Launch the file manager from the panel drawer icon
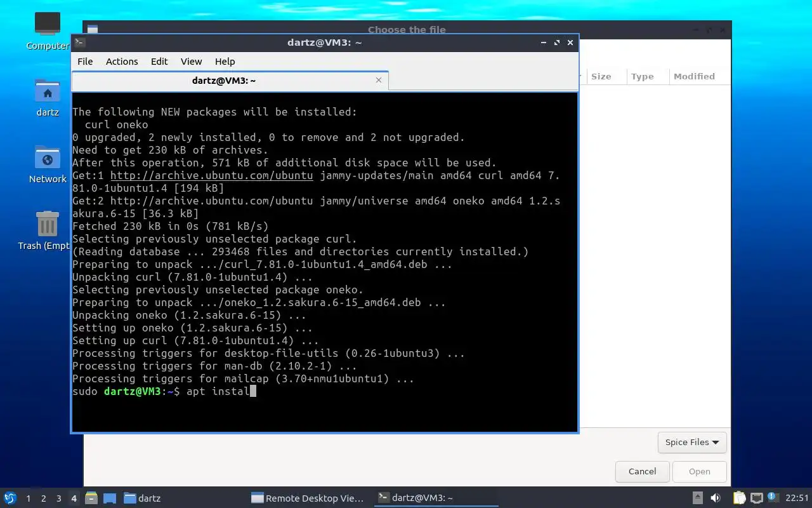The image size is (812, 508). click(x=91, y=498)
